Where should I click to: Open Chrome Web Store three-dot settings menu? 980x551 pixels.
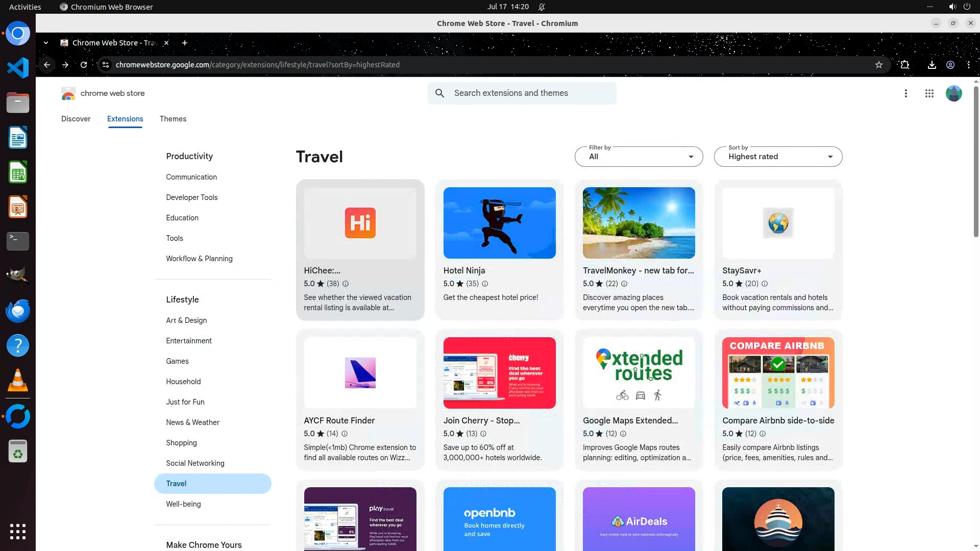tap(905, 93)
